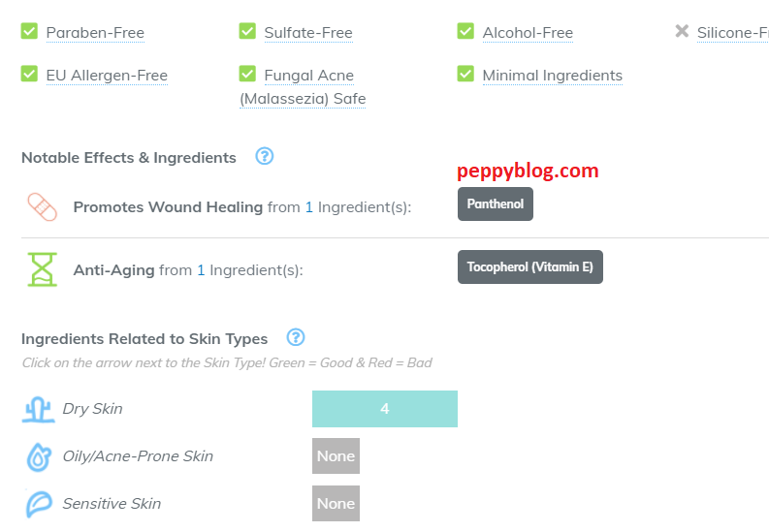Click the cactus Dry Skin icon
This screenshot has height=532, width=769.
click(39, 409)
